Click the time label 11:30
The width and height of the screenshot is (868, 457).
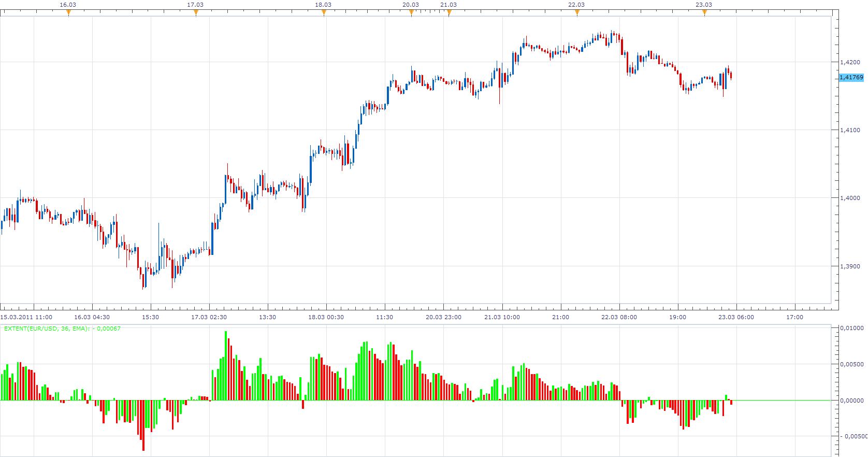click(385, 317)
